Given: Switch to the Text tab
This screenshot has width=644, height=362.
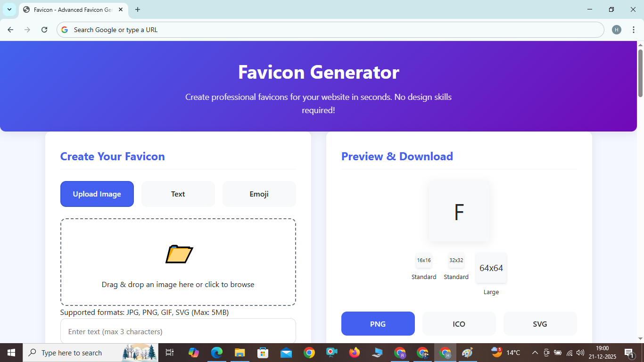Looking at the screenshot, I should [x=178, y=194].
